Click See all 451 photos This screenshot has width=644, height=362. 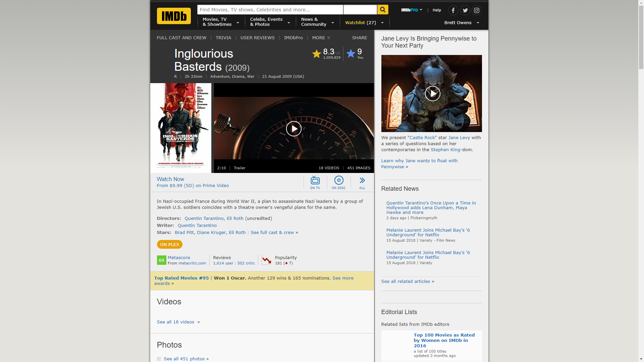click(184, 359)
